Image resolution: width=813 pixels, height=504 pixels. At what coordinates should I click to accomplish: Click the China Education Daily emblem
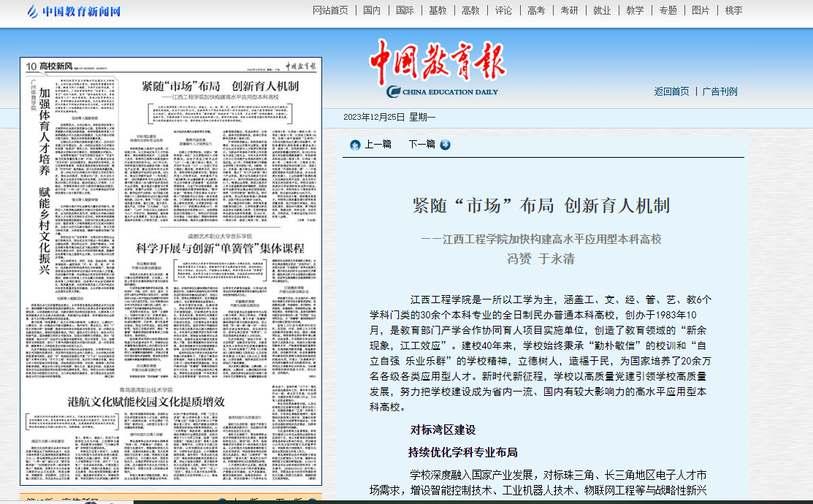394,91
